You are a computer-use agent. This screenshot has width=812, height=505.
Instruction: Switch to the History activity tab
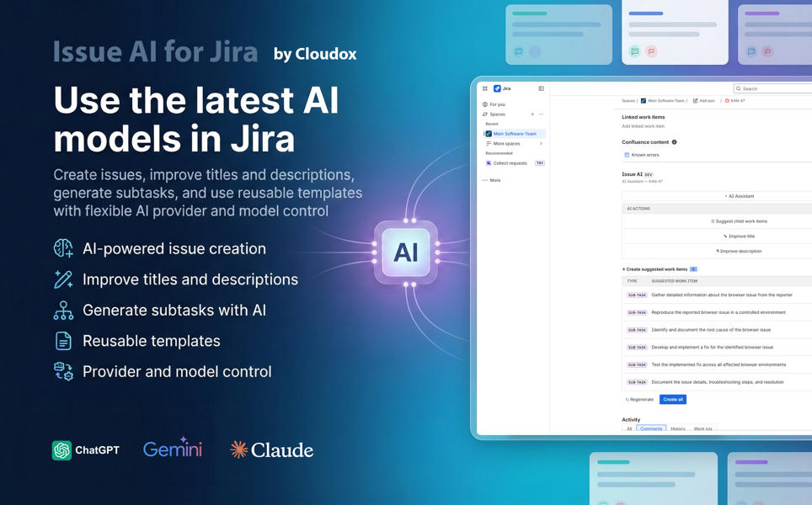tap(678, 428)
